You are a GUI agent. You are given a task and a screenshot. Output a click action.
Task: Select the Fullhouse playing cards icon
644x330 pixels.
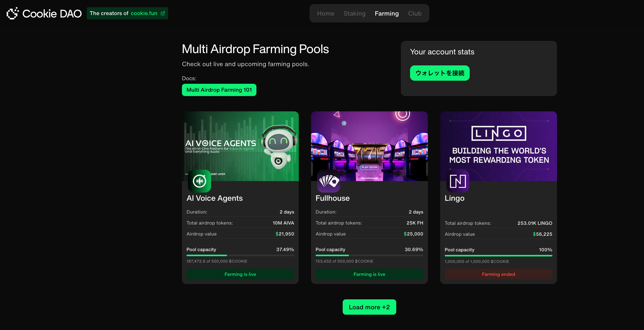tap(329, 181)
